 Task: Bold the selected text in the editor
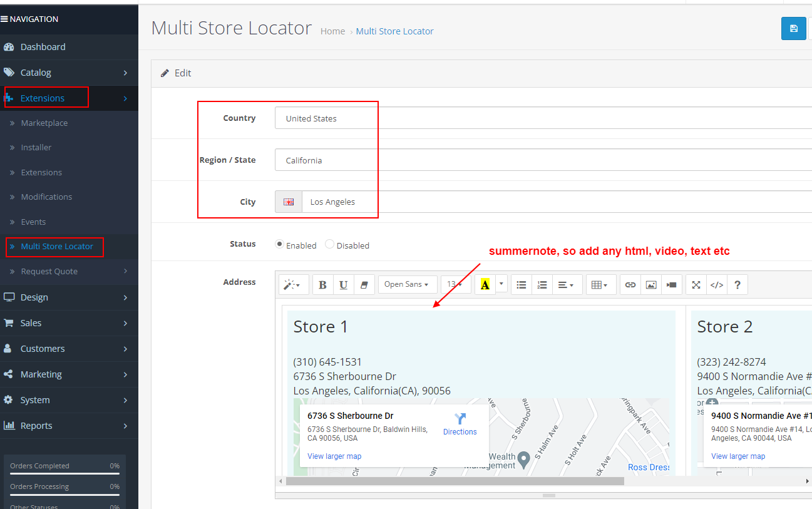click(x=322, y=284)
